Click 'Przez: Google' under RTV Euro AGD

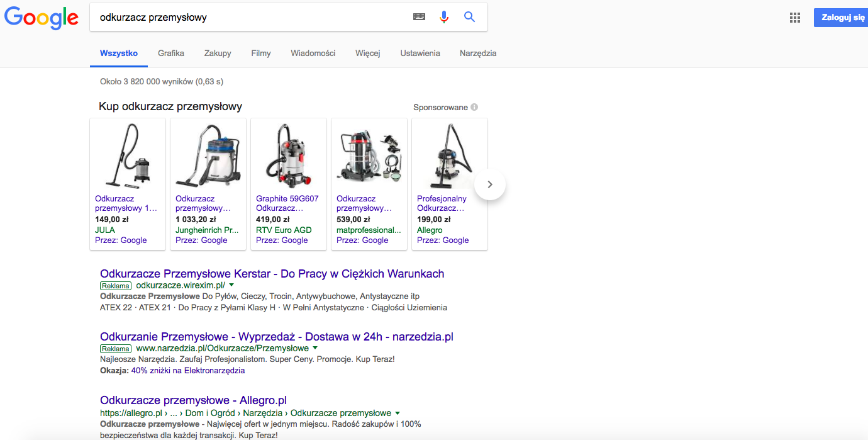pos(282,240)
